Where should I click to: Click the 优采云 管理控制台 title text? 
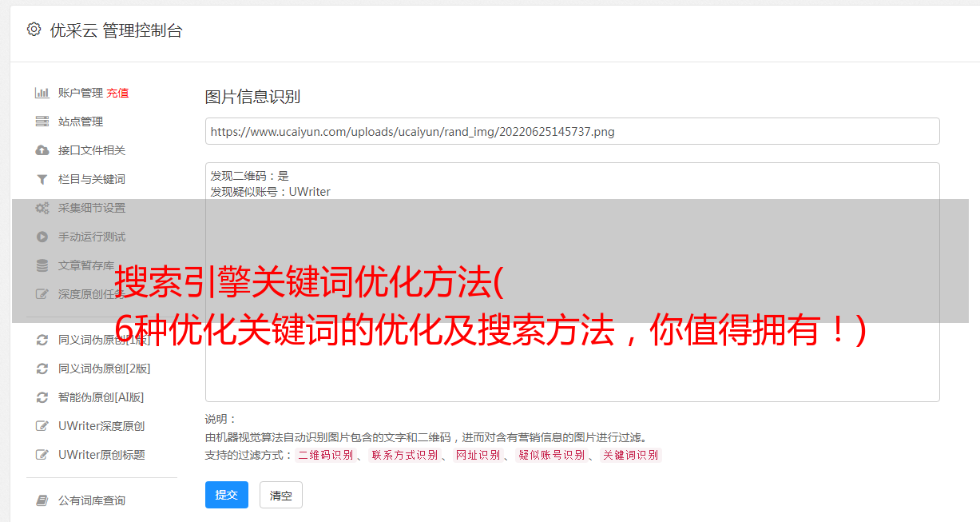(x=116, y=30)
